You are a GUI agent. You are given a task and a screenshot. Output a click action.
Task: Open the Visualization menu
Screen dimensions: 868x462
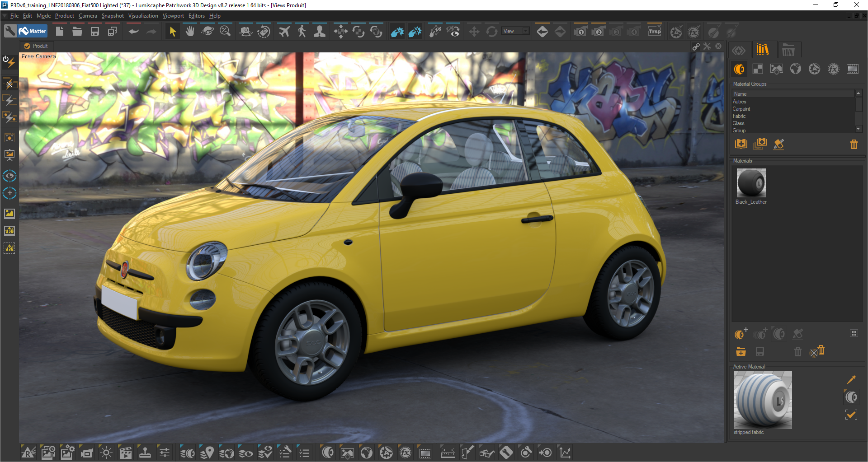pyautogui.click(x=143, y=16)
